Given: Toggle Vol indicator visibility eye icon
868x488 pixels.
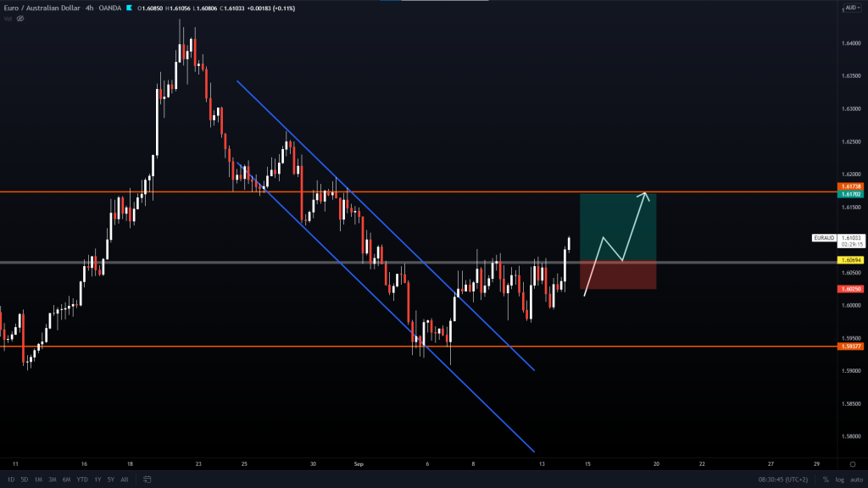Looking at the screenshot, I should [x=20, y=19].
